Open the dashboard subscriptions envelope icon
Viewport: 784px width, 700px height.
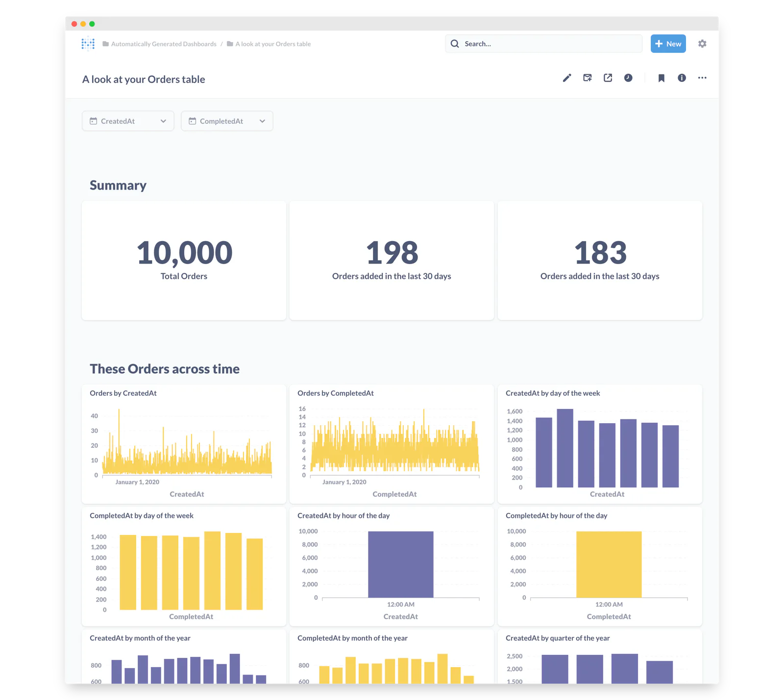[588, 78]
